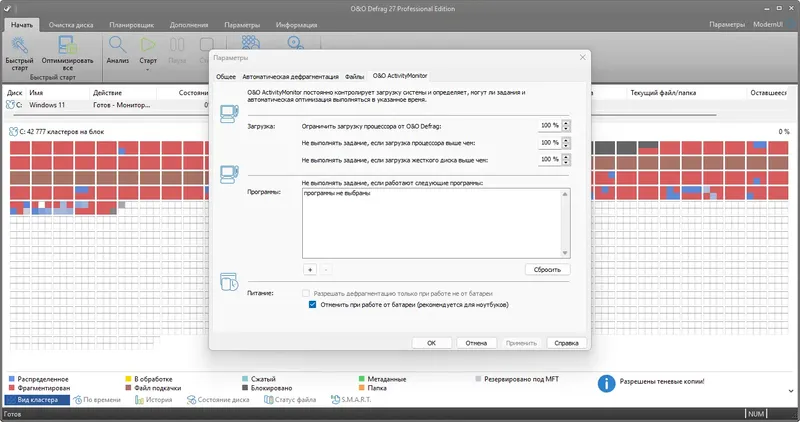Click Параметры link at top right
The image size is (800, 422).
[x=727, y=24]
